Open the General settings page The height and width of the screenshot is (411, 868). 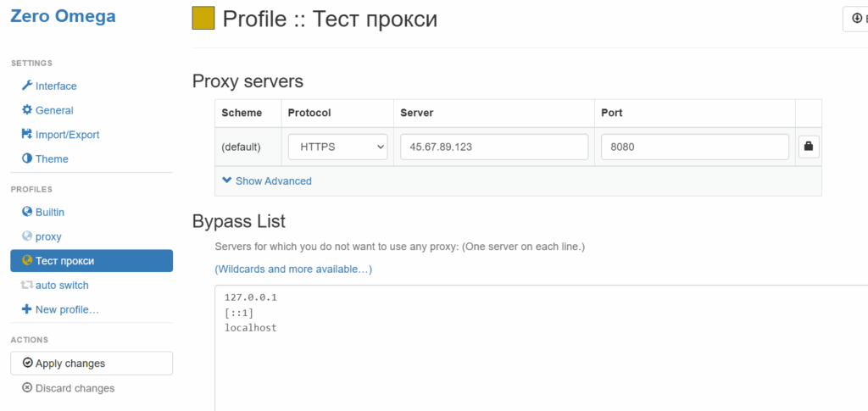tap(54, 111)
